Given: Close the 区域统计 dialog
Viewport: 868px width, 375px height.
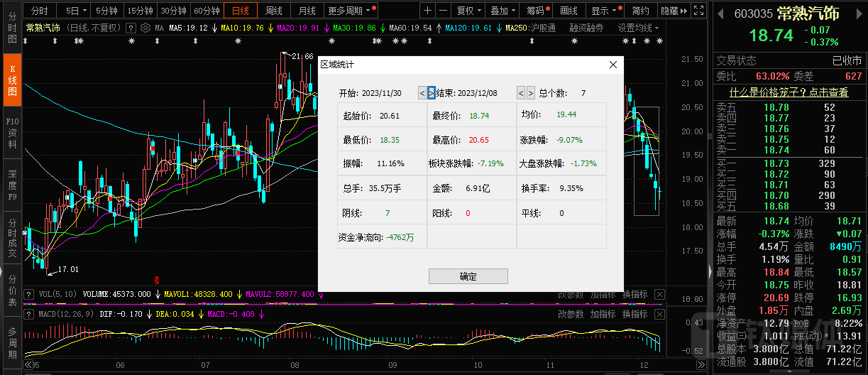Looking at the screenshot, I should coord(613,65).
